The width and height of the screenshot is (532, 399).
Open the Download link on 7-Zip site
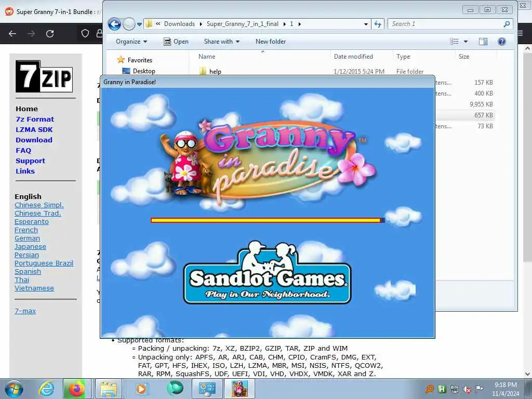[34, 140]
